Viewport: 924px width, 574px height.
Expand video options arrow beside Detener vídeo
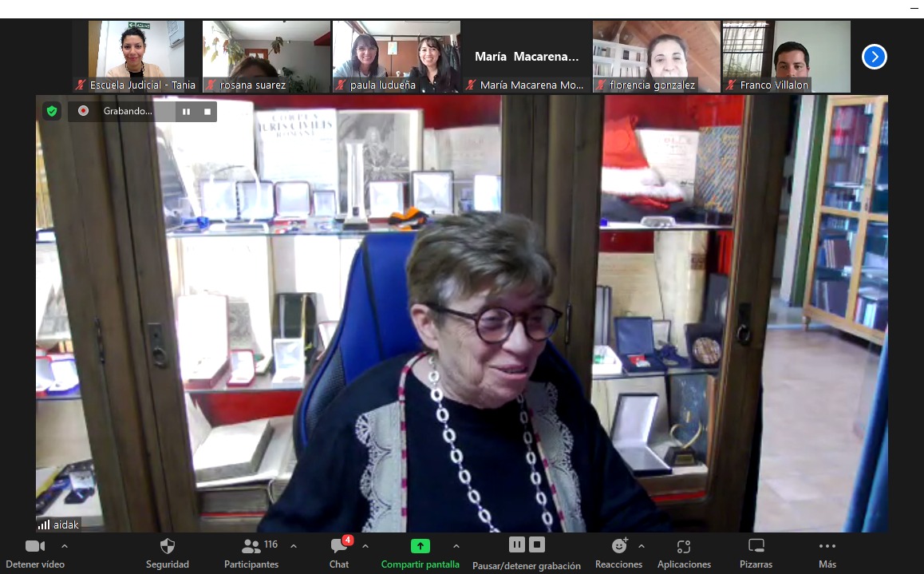click(65, 546)
